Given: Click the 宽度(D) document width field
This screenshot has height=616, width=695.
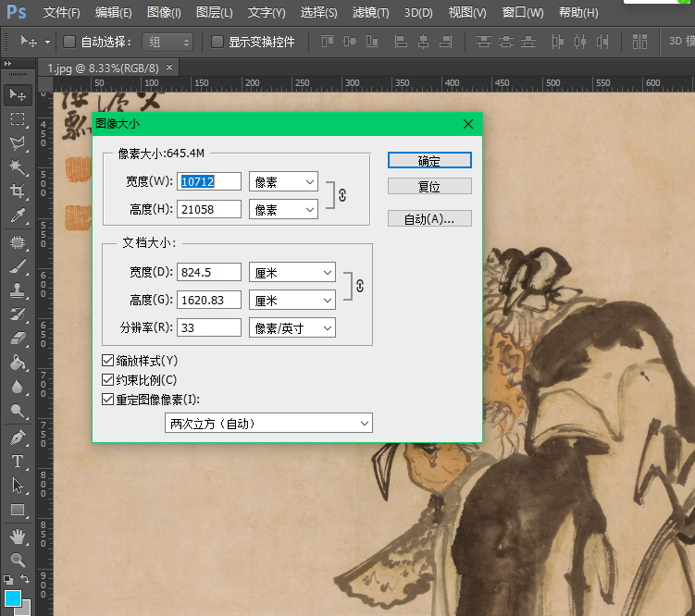Looking at the screenshot, I should tap(209, 272).
